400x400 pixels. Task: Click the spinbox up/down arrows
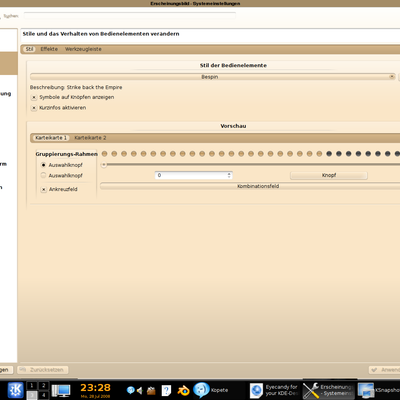229,175
